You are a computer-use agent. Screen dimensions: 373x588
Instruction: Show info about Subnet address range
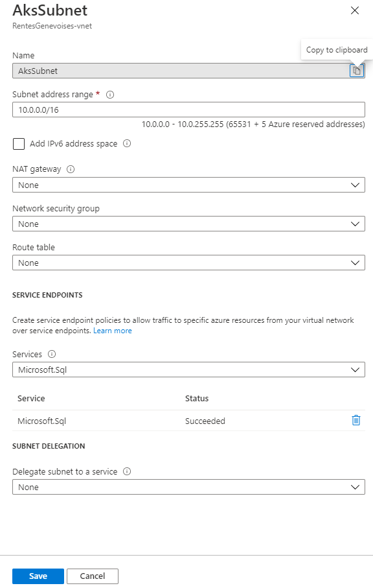tap(110, 95)
